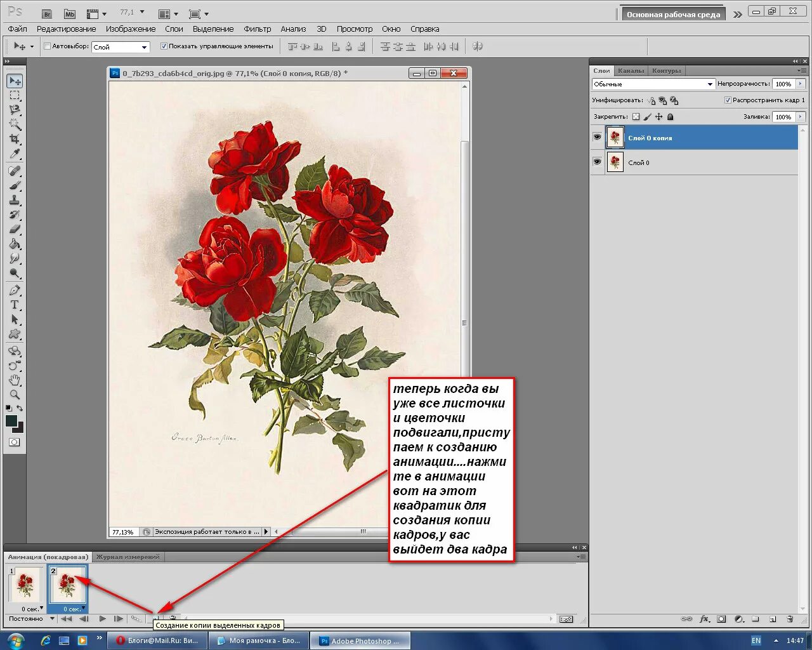
Task: Select the History Brush tool
Action: click(15, 215)
